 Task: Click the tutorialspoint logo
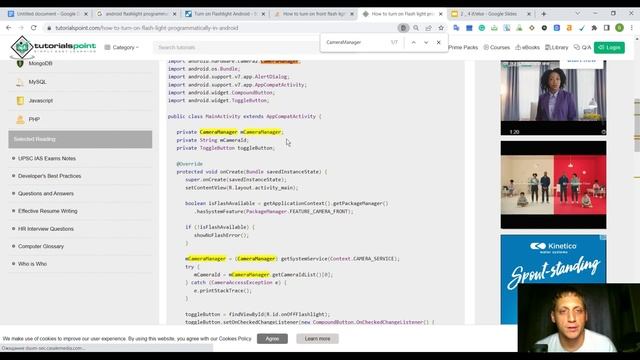click(53, 47)
